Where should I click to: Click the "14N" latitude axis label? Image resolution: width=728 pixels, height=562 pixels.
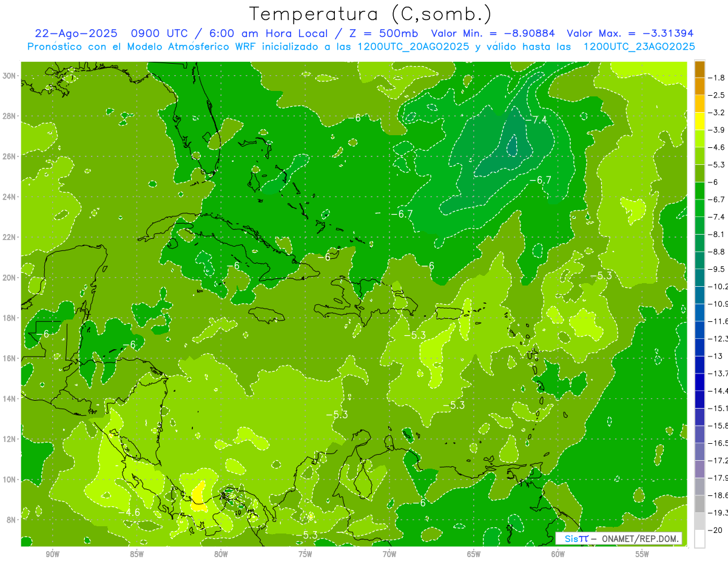point(10,399)
